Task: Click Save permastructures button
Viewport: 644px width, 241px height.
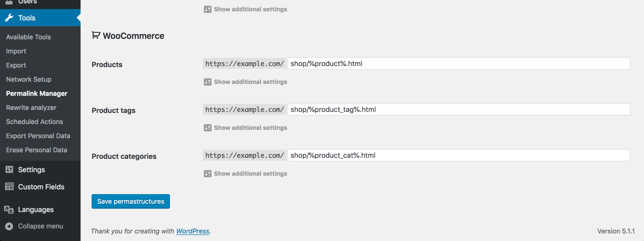Action: pos(130,201)
